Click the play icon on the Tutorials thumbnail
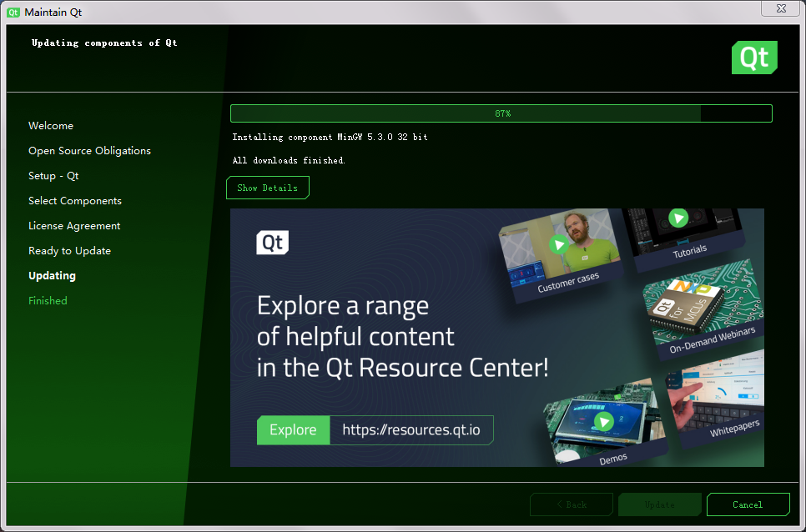 pos(678,218)
